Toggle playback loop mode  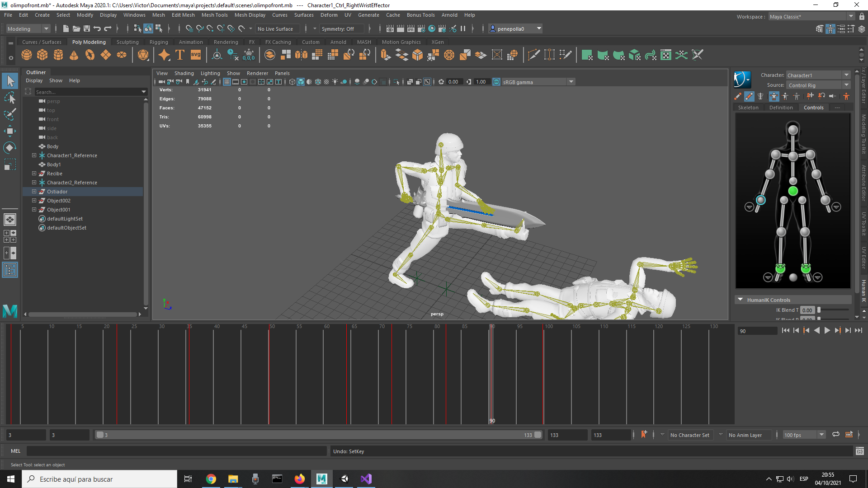click(x=836, y=435)
